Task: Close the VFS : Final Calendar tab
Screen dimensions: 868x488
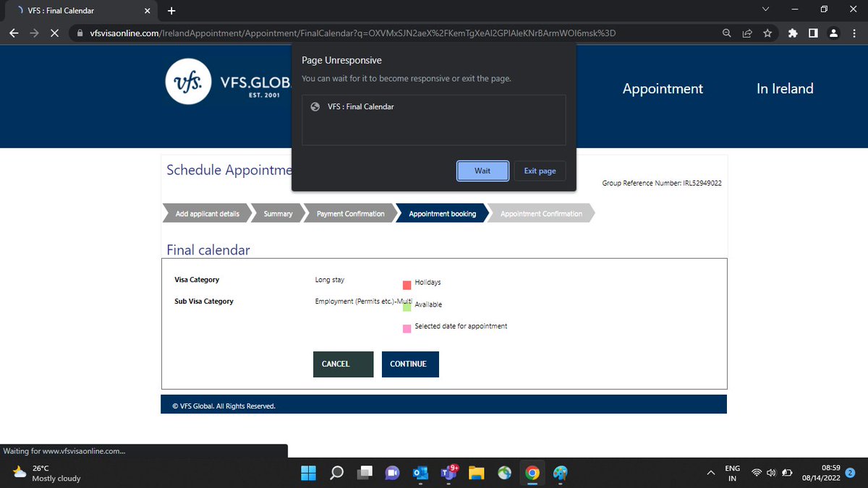Action: 148,11
